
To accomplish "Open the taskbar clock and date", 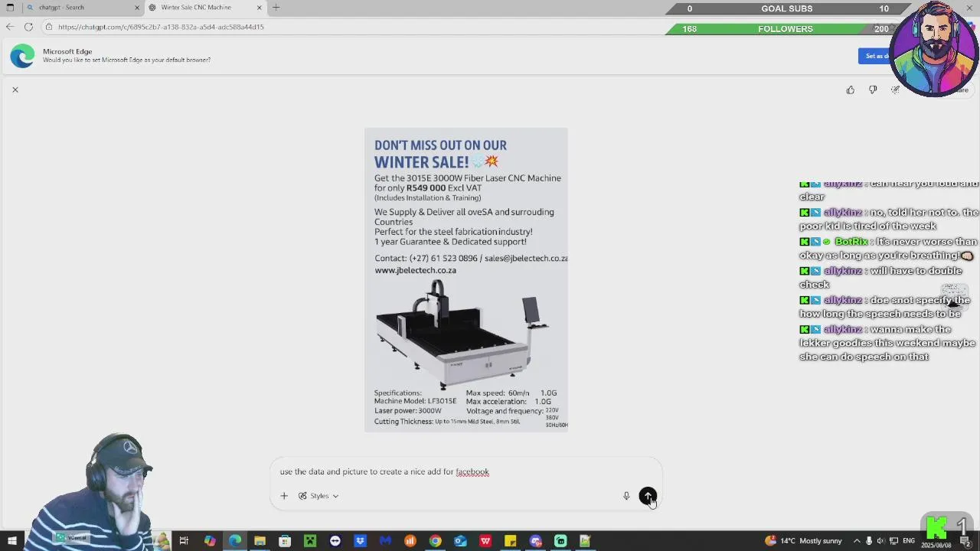I will (x=936, y=546).
